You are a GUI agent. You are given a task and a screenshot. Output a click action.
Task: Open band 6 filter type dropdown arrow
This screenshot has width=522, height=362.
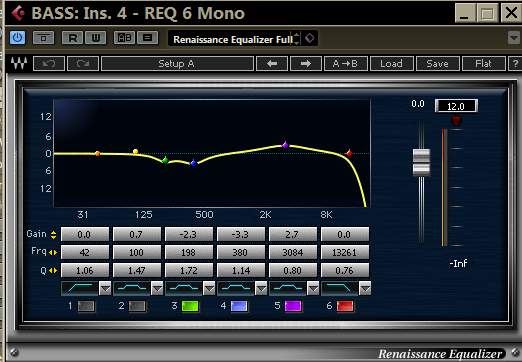coord(365,288)
